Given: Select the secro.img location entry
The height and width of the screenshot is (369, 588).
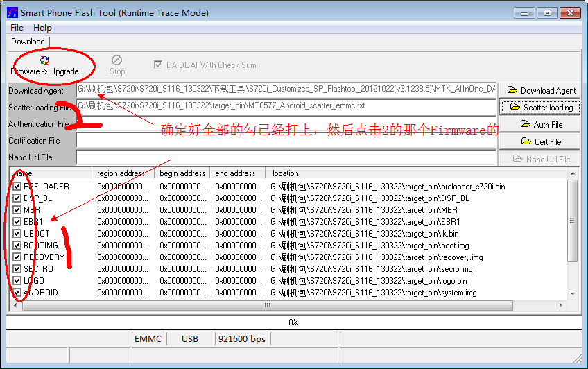Looking at the screenshot, I should [x=371, y=269].
